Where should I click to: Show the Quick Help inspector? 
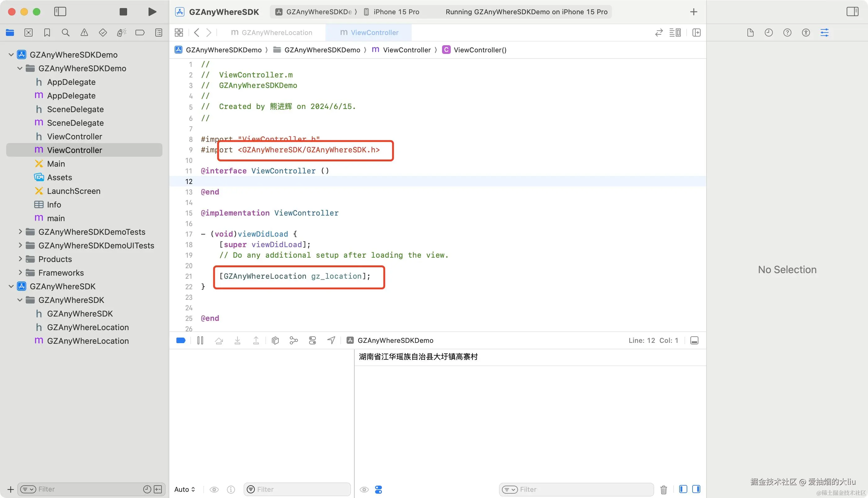[787, 33]
